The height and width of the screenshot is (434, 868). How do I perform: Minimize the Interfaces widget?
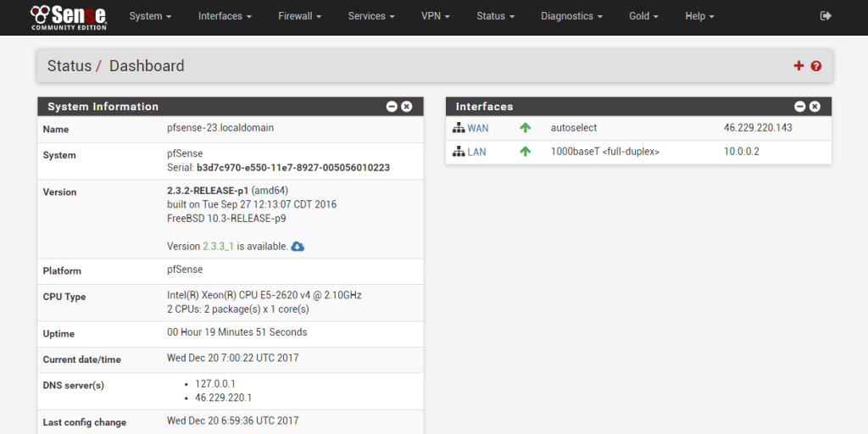800,106
